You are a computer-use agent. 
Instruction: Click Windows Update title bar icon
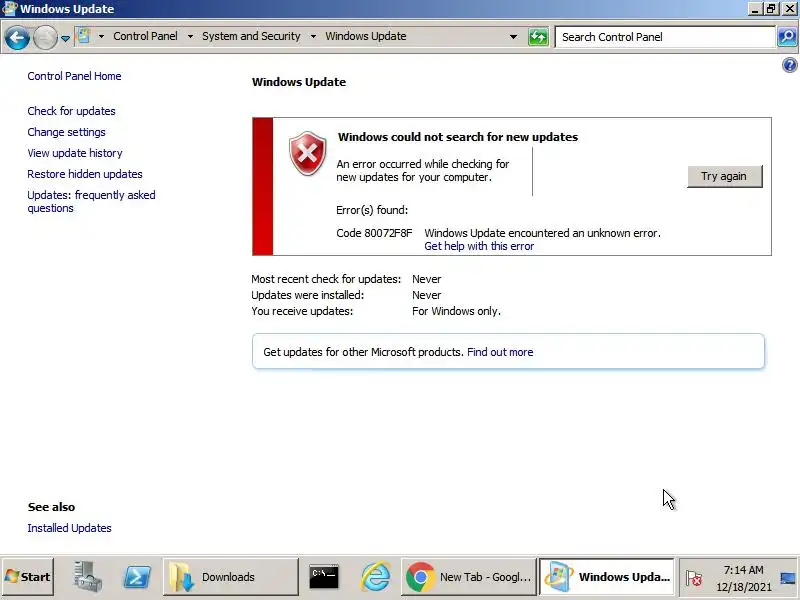[x=10, y=9]
